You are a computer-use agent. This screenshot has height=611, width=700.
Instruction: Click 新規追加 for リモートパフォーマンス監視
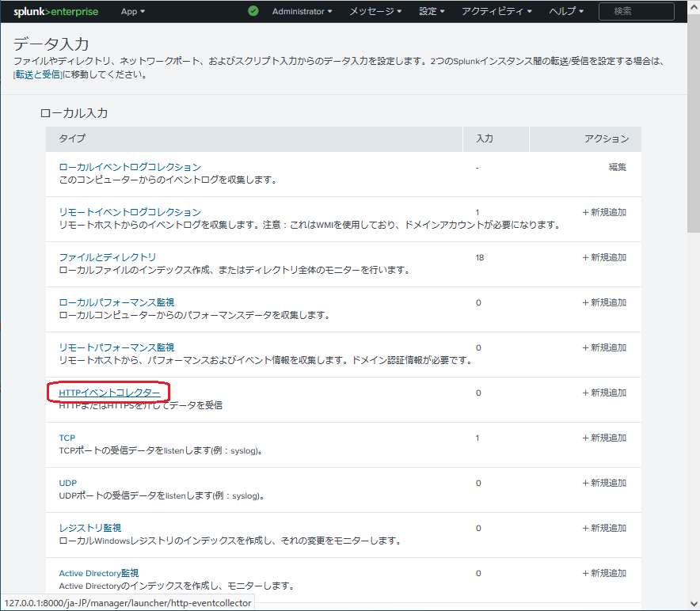(604, 347)
